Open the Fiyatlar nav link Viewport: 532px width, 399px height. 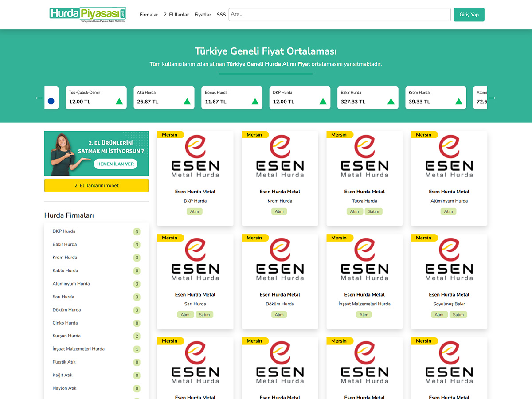203,15
